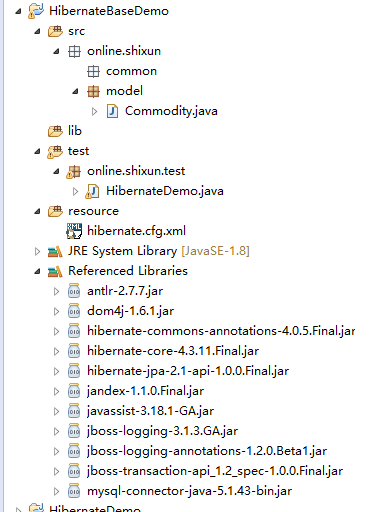This screenshot has width=389, height=512.
Task: Collapse the resource folder node
Action: pos(38,212)
